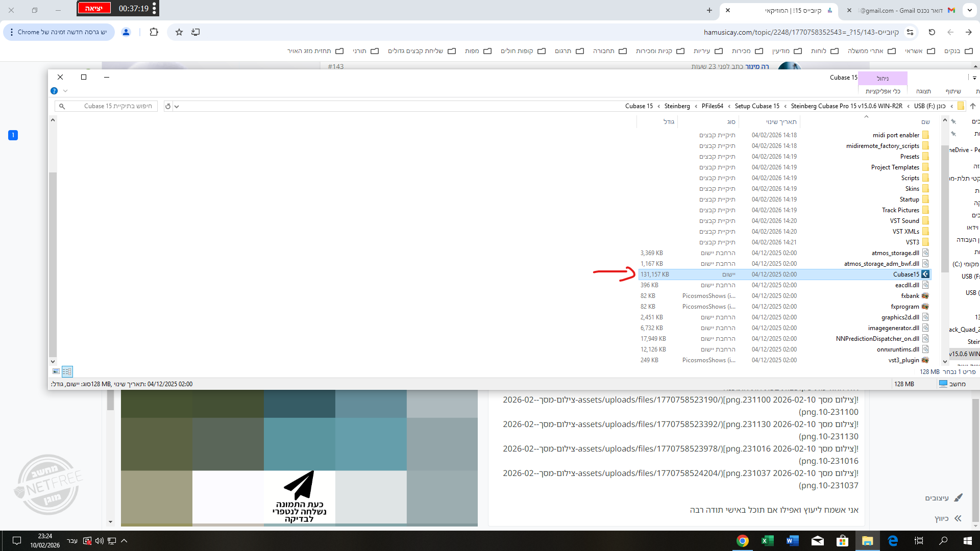The height and width of the screenshot is (551, 980).
Task: Switch to large thumbnails view icon
Action: pyautogui.click(x=56, y=371)
